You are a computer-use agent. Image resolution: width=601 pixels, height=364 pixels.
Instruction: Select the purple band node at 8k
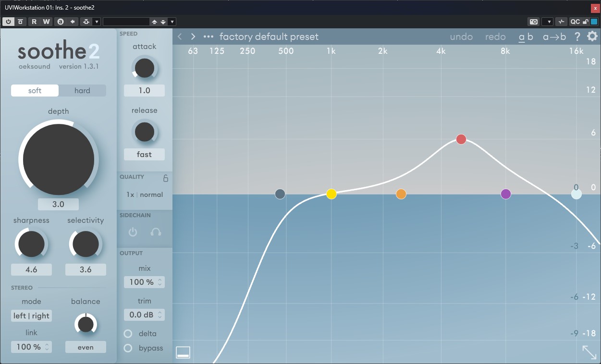pyautogui.click(x=506, y=194)
